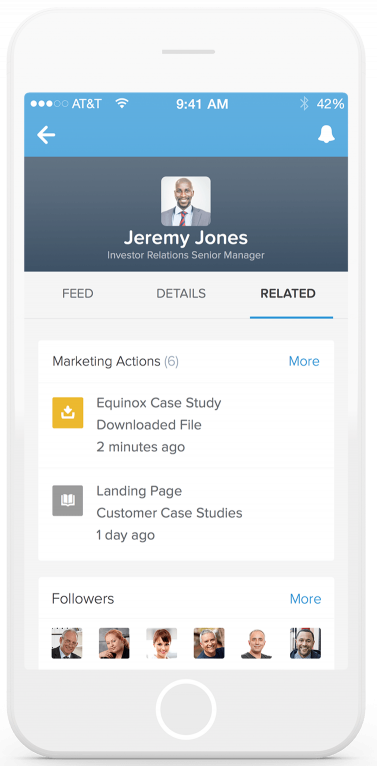The image size is (377, 766).
Task: Open notifications via the bell icon
Action: click(326, 134)
